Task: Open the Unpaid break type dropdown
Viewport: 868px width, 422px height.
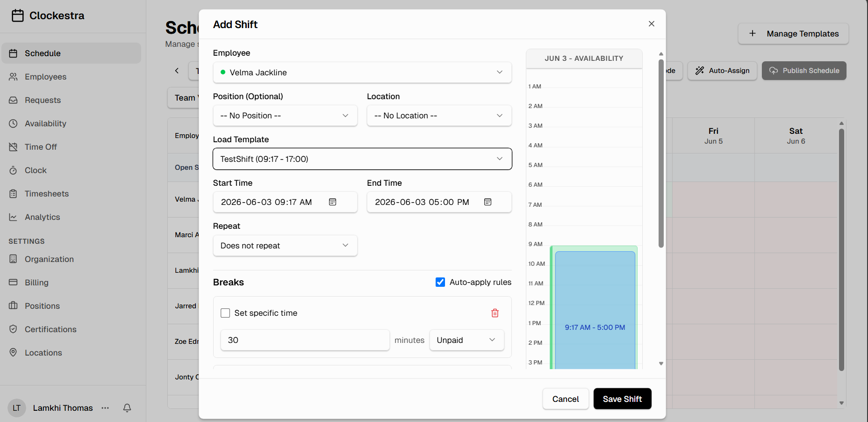Action: coord(466,340)
